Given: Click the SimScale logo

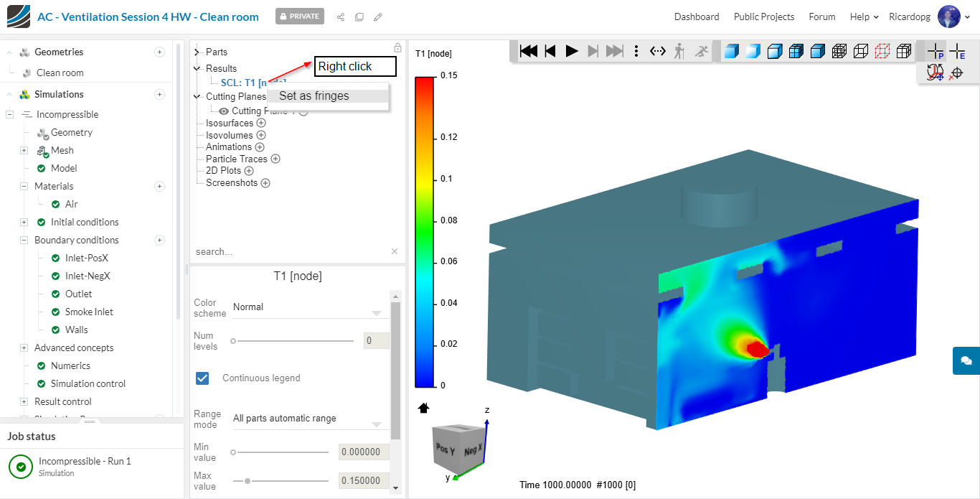Looking at the screenshot, I should click(x=18, y=17).
